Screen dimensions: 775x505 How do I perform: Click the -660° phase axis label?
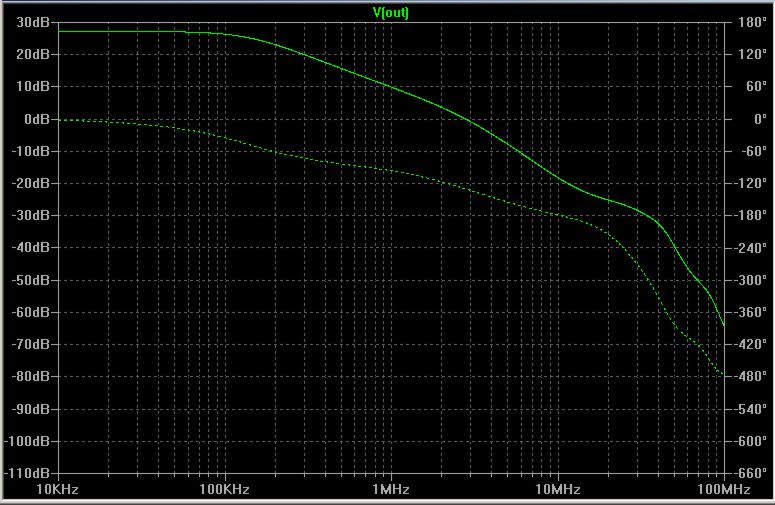751,473
